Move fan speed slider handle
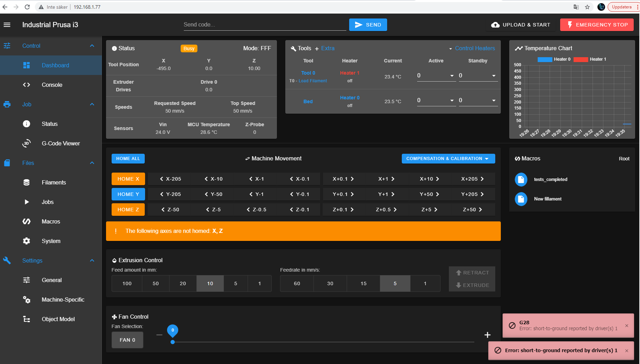640x364 pixels. coord(173,342)
